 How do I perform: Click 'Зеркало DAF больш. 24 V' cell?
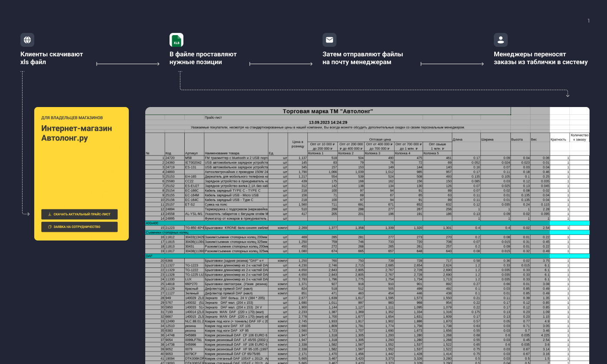236,298
